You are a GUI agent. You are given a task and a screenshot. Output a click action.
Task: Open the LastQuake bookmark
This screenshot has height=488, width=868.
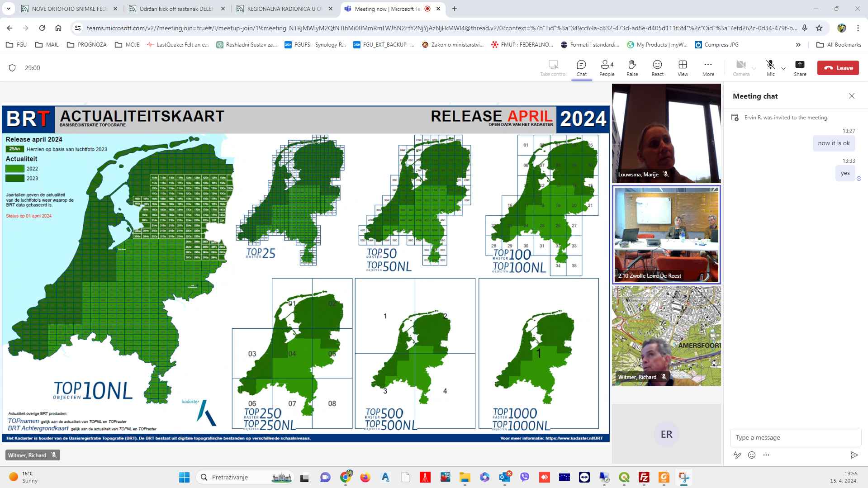[x=178, y=45]
